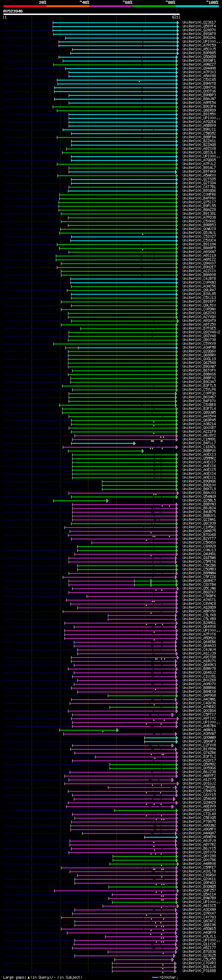
Task: Select hit UniRef100_B4FLL7
Action: coord(199,443)
